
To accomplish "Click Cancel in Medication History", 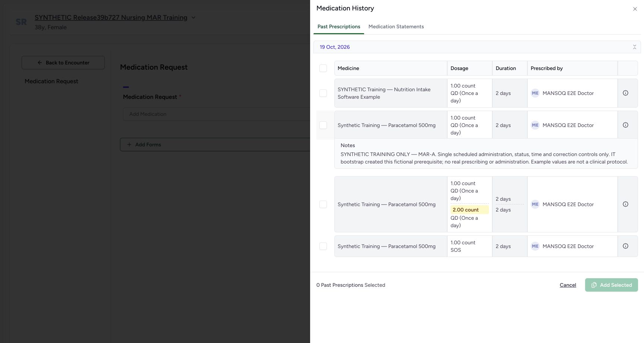I will pyautogui.click(x=568, y=285).
